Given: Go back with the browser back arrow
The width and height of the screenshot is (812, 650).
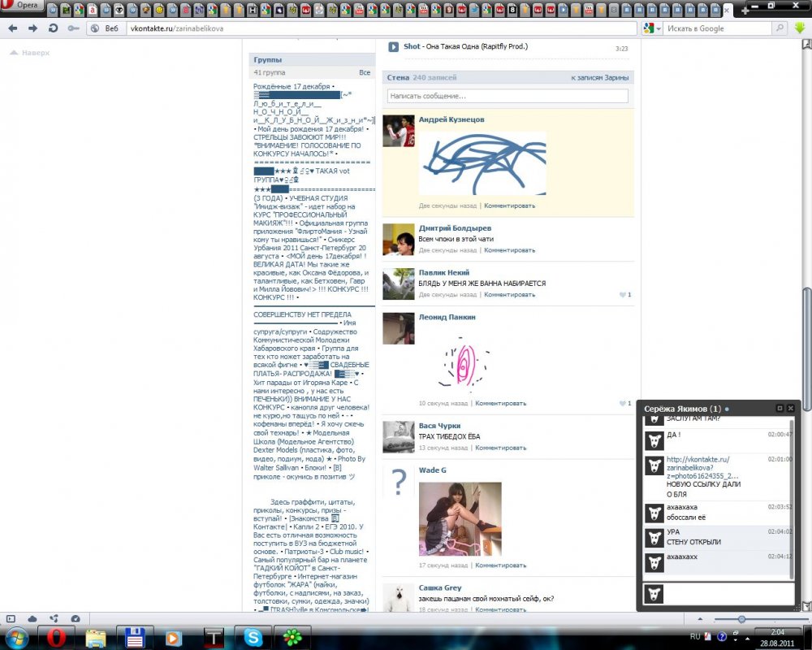Looking at the screenshot, I should (x=12, y=28).
